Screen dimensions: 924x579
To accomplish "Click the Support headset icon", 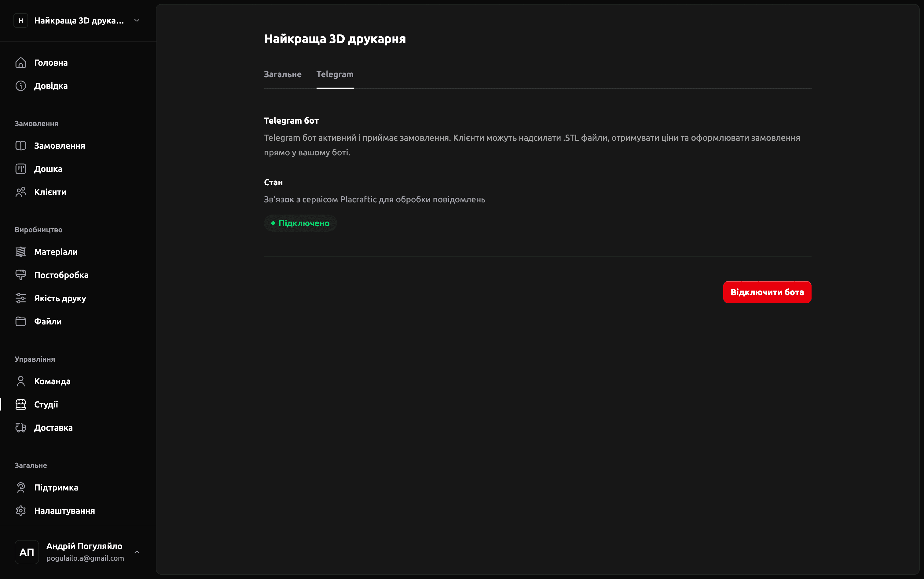I will tap(21, 487).
